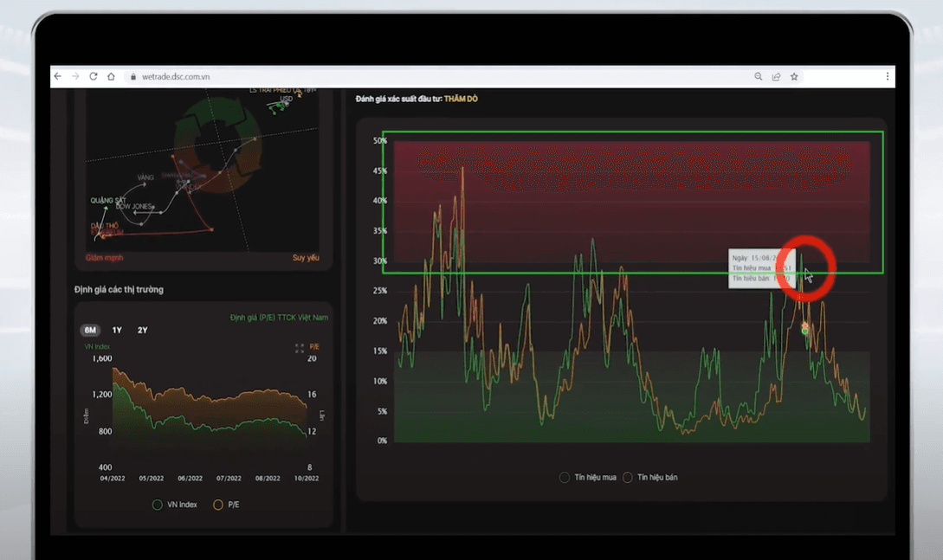Click the 10/2022 date label

tap(307, 479)
